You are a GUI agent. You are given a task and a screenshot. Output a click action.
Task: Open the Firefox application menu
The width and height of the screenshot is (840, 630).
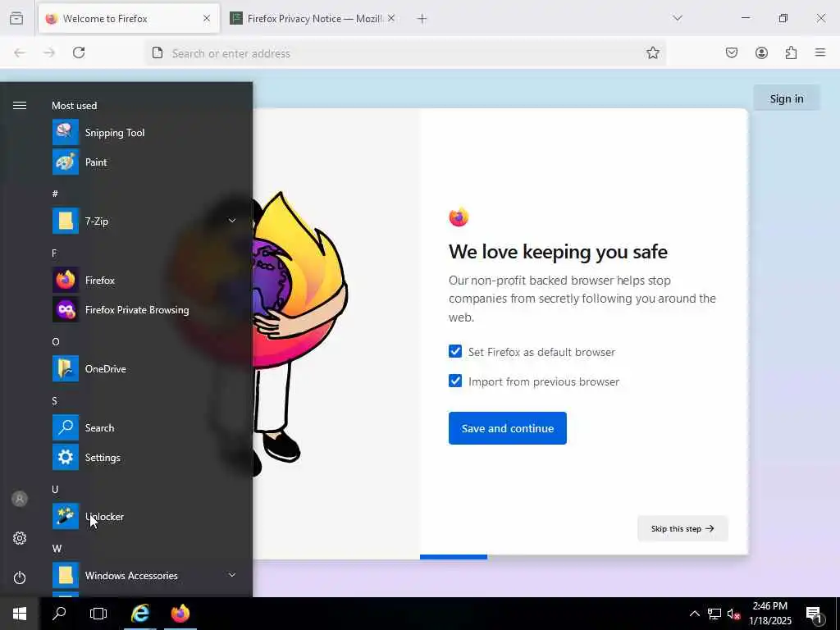(x=820, y=52)
